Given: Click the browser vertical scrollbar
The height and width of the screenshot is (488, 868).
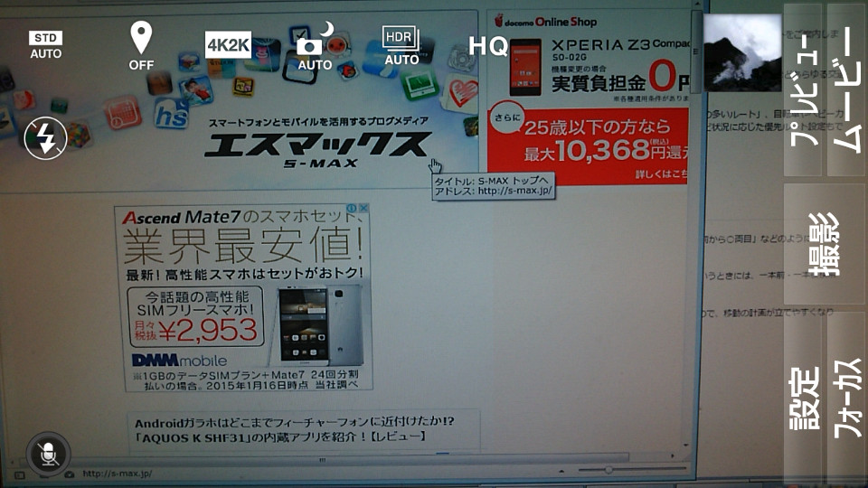Looking at the screenshot, I should coord(696,52).
